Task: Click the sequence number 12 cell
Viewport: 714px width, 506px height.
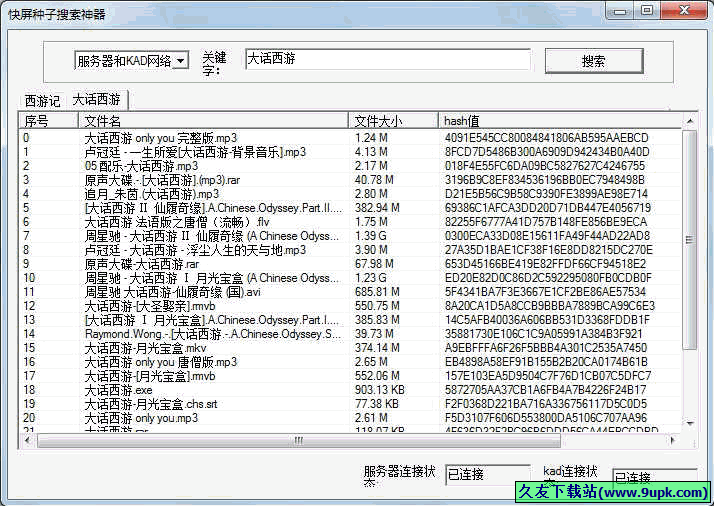Action: tap(29, 306)
